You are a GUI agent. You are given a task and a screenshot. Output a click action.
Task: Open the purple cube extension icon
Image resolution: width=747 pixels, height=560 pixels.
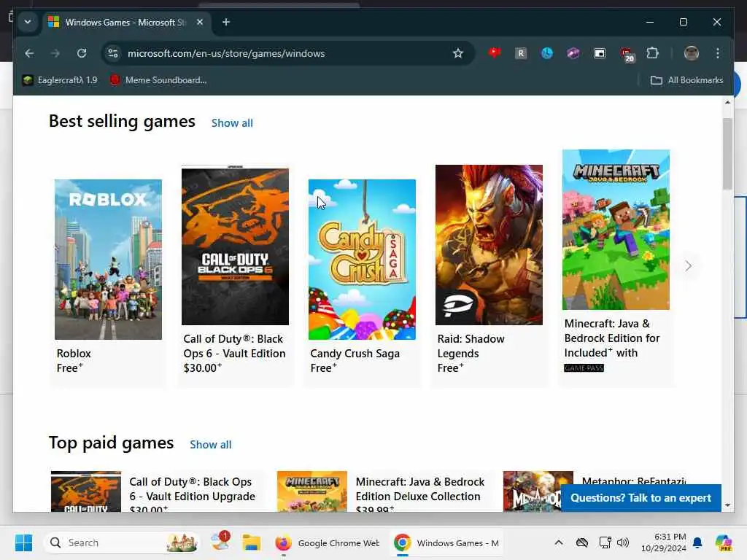(573, 53)
